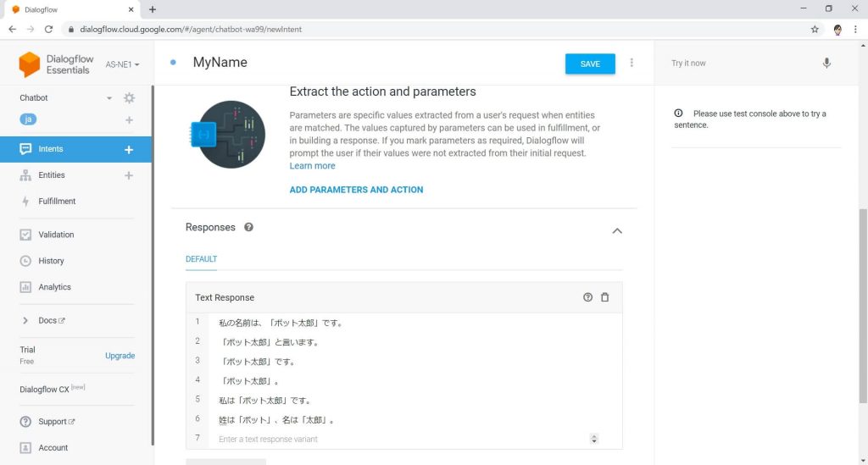Click Enter a text response variant field
Viewport: 868px width, 465px height.
[x=403, y=439]
